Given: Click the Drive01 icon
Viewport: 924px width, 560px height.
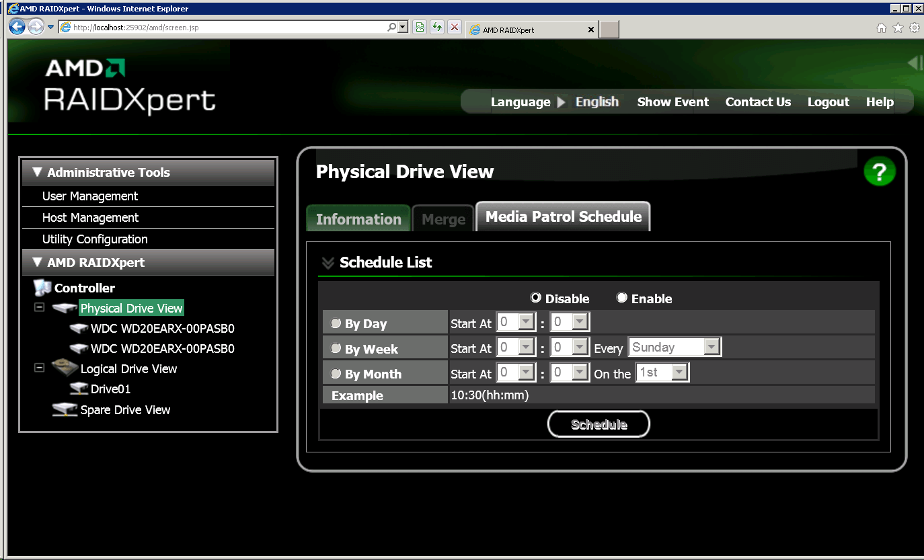Looking at the screenshot, I should 79,389.
